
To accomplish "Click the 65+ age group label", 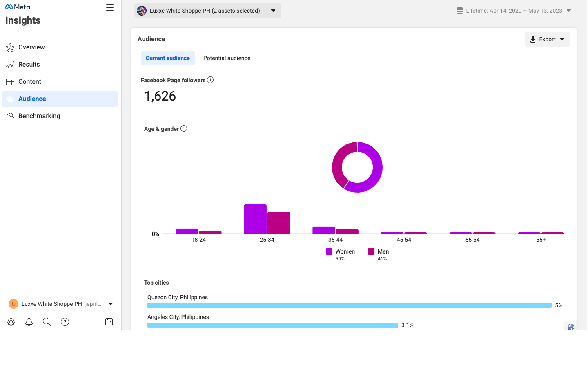I will click(541, 240).
